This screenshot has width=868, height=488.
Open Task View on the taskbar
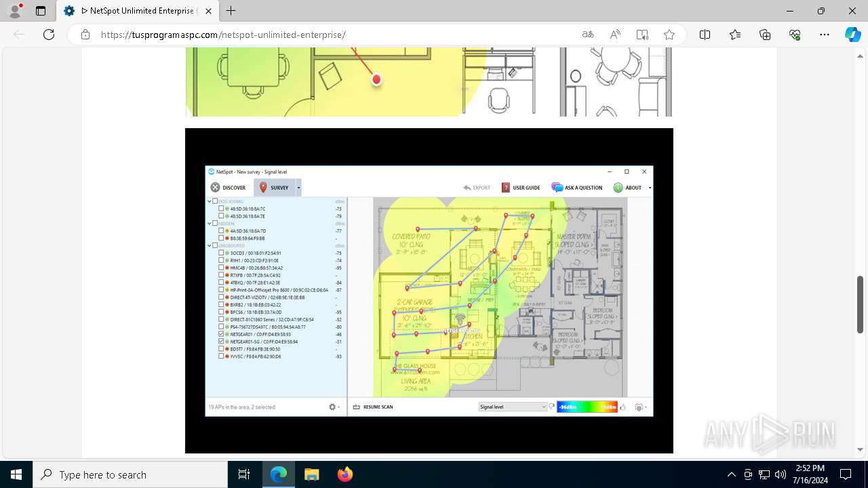tap(244, 474)
